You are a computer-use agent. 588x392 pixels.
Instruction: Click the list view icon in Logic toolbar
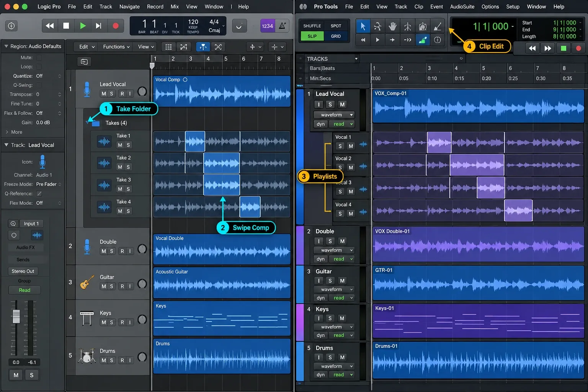tap(168, 47)
